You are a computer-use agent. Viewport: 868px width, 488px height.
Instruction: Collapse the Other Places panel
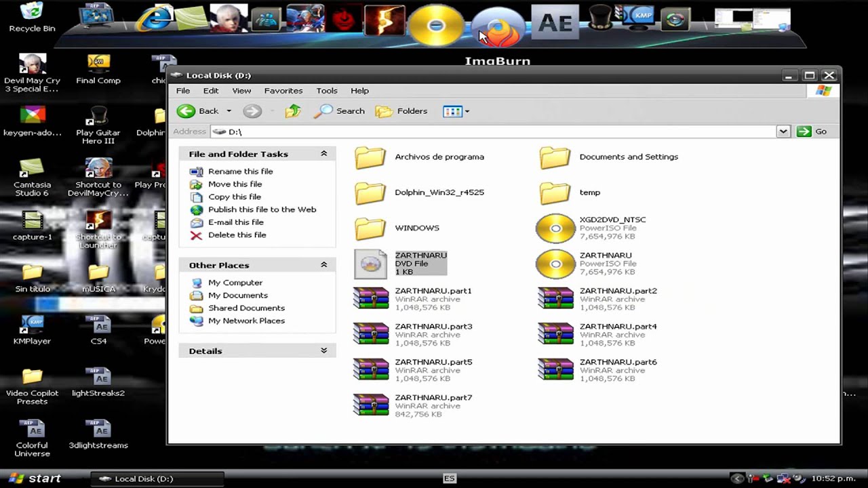point(323,265)
